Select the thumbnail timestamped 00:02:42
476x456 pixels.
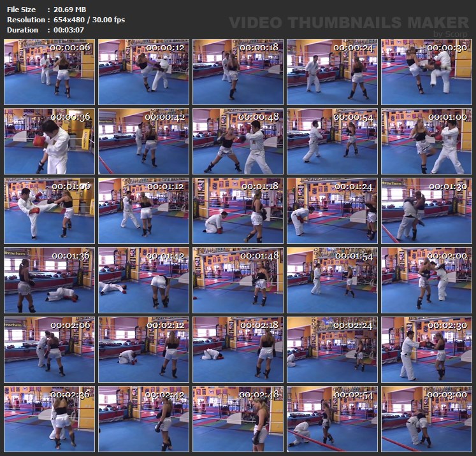click(x=143, y=419)
